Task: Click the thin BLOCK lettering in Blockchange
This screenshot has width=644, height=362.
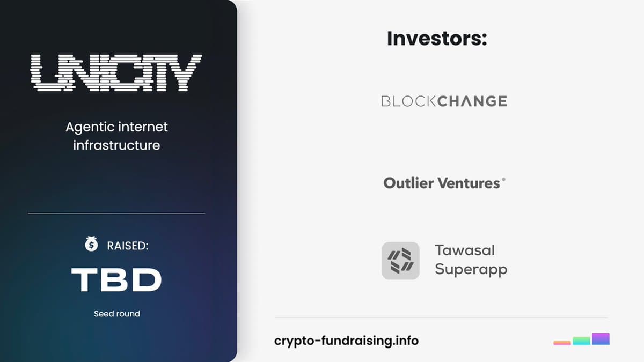Action: [x=409, y=101]
